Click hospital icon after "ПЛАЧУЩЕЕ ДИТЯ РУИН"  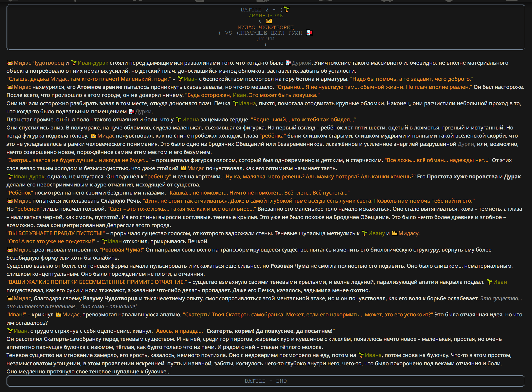[x=309, y=33]
